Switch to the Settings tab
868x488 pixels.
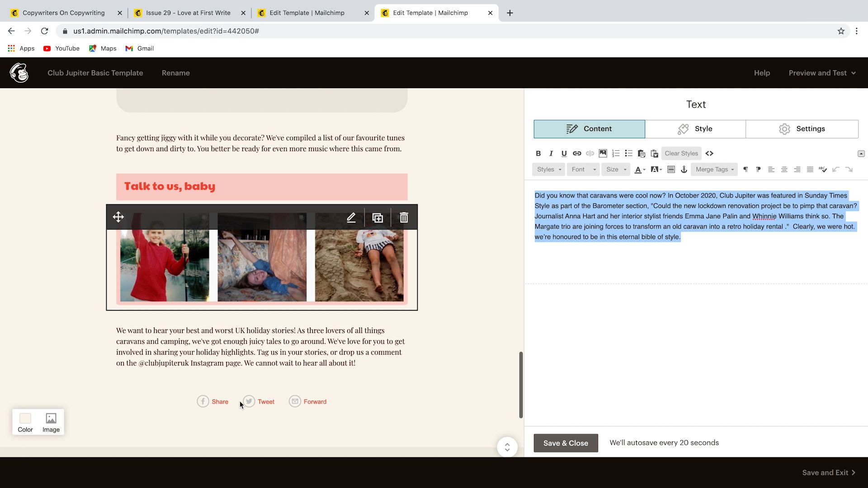click(x=802, y=129)
